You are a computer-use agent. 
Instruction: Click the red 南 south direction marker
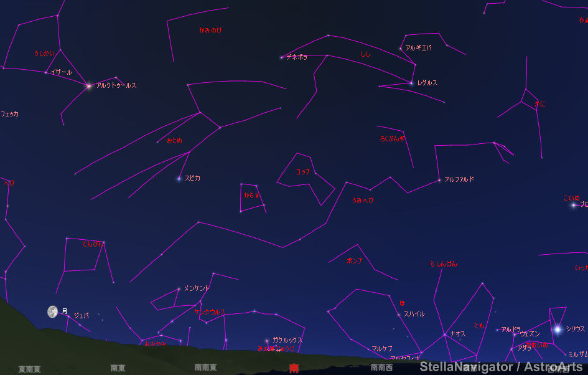coord(294,368)
